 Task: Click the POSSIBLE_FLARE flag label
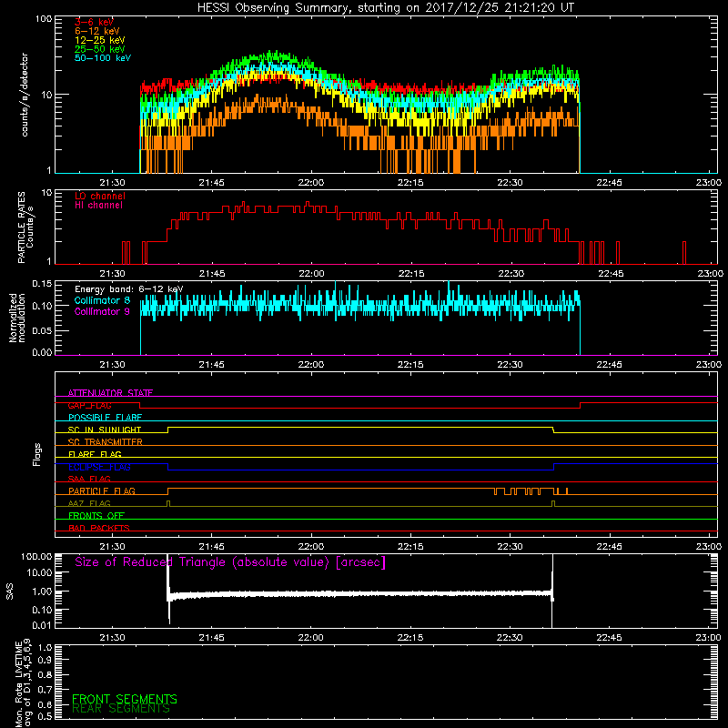tap(105, 418)
